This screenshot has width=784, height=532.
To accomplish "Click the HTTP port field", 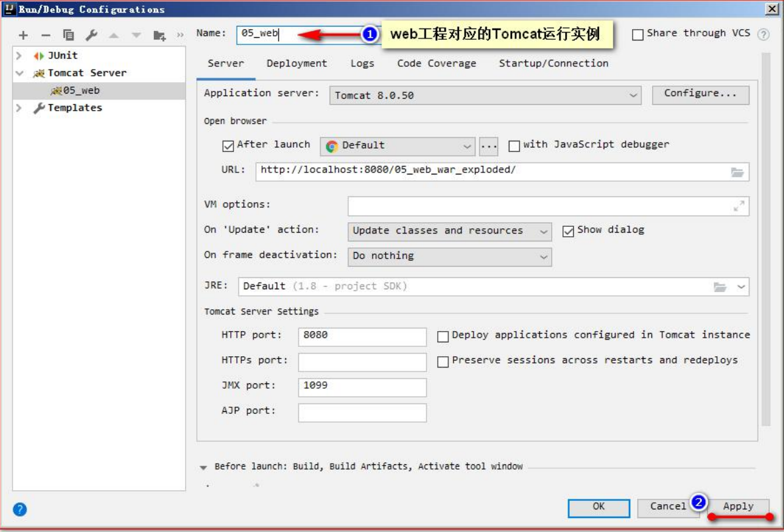I will coord(362,336).
